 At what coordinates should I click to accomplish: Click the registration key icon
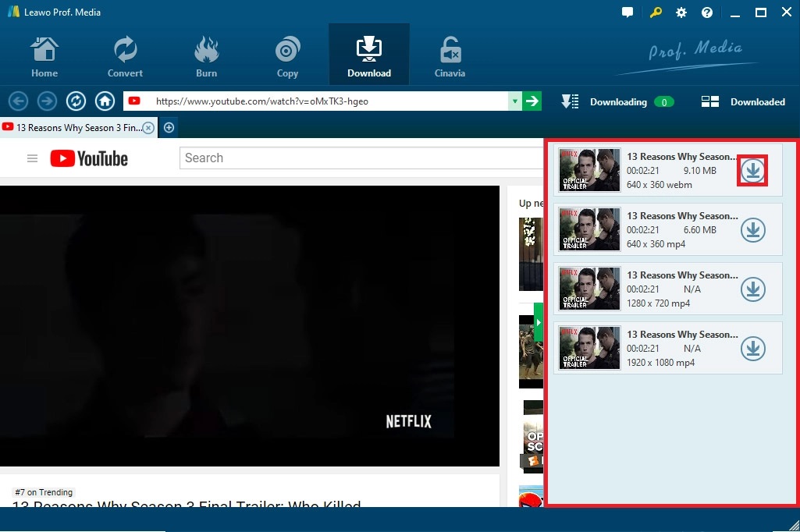click(655, 12)
